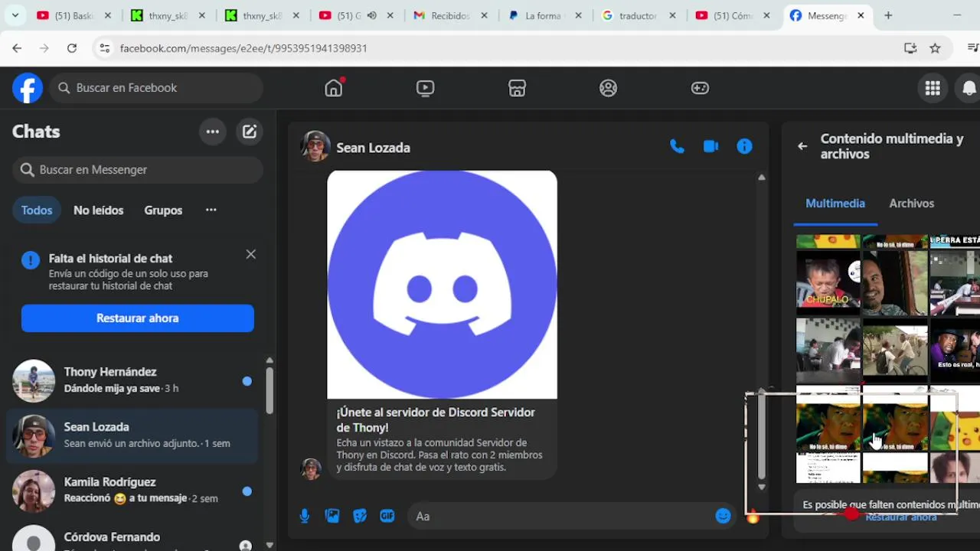The height and width of the screenshot is (551, 980).
Task: Open the browser tab search dropdown
Action: pos(15,15)
